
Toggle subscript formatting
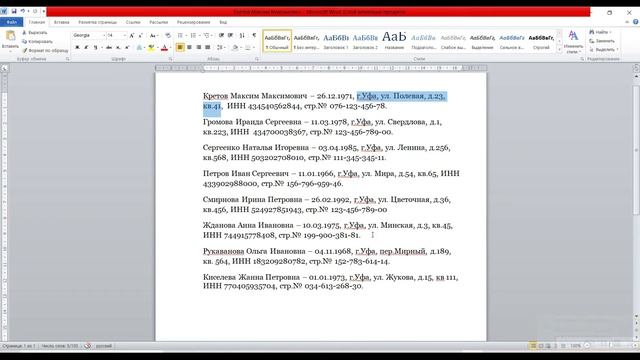click(x=118, y=48)
